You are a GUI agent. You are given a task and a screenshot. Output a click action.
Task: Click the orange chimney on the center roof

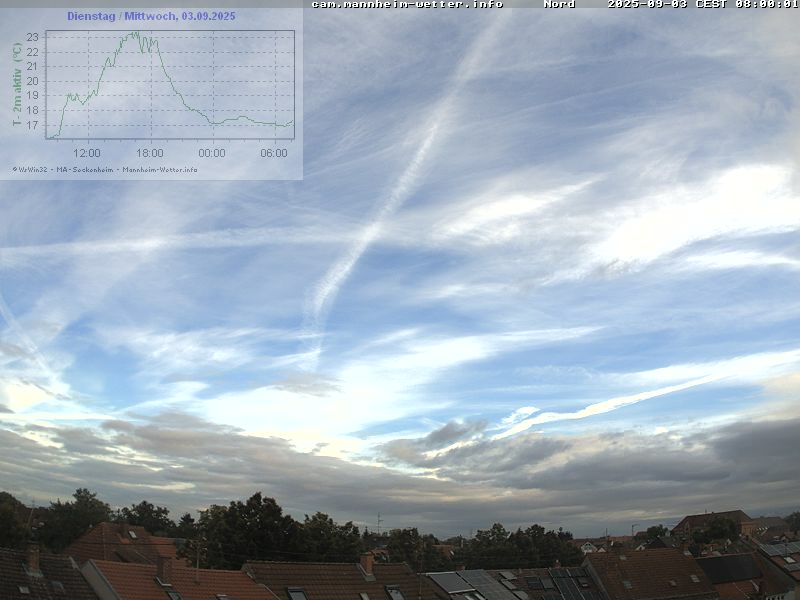(x=367, y=564)
